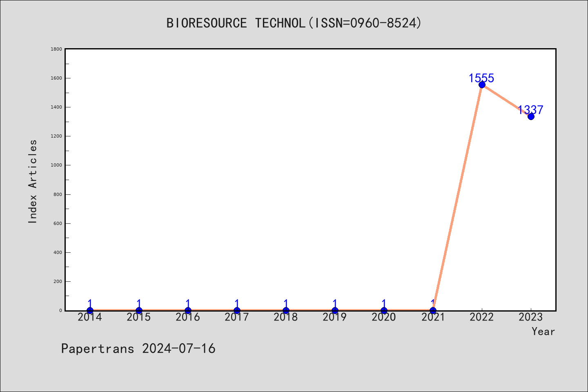
Task: Click the Papertrans 2024-07-16 footer text
Action: click(x=138, y=348)
